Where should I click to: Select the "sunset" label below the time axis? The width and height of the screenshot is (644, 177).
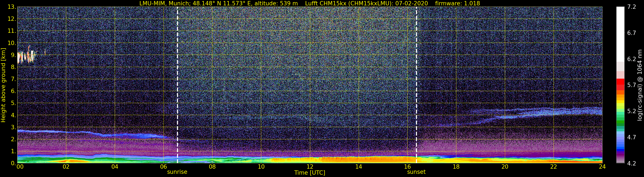click(x=416, y=172)
